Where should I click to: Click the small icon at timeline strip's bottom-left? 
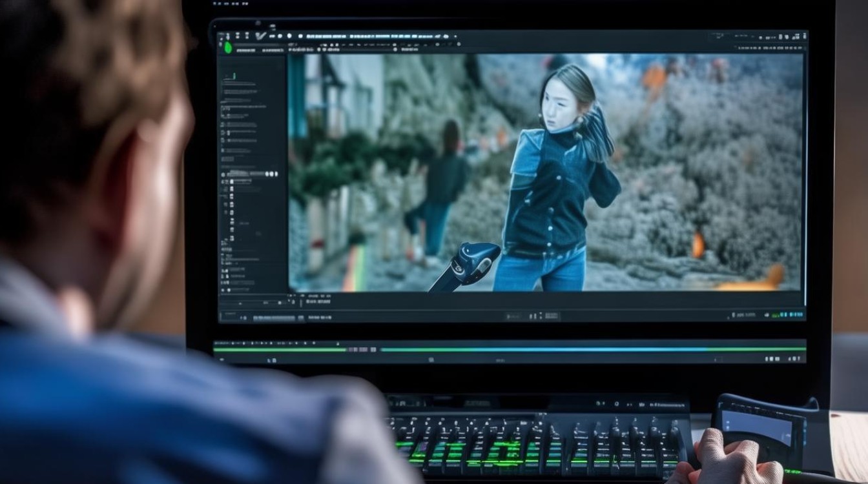click(222, 359)
